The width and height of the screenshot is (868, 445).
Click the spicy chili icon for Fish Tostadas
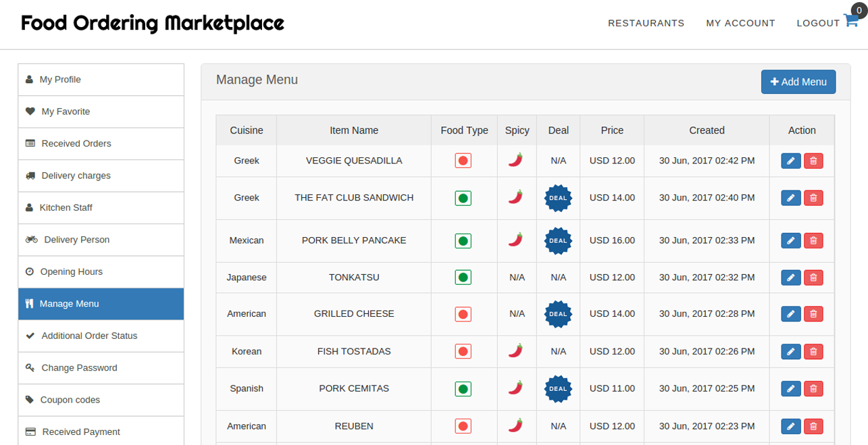[516, 350]
